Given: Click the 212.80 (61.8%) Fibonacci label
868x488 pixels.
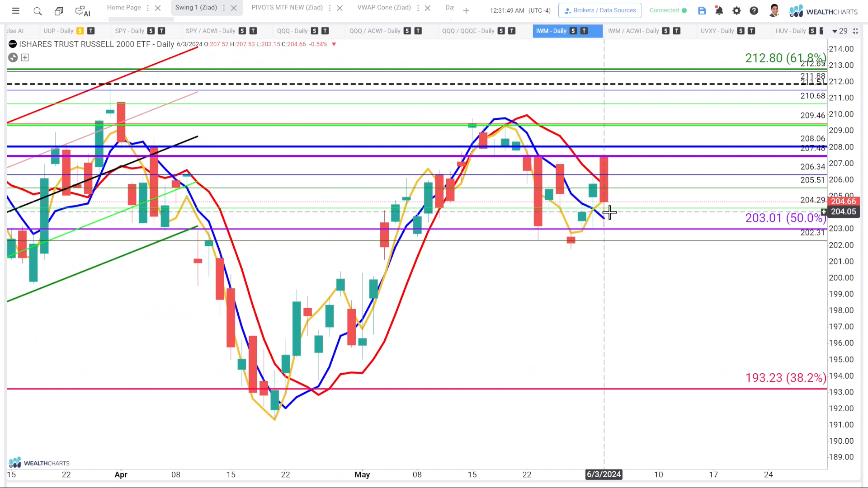Looking at the screenshot, I should point(786,58).
